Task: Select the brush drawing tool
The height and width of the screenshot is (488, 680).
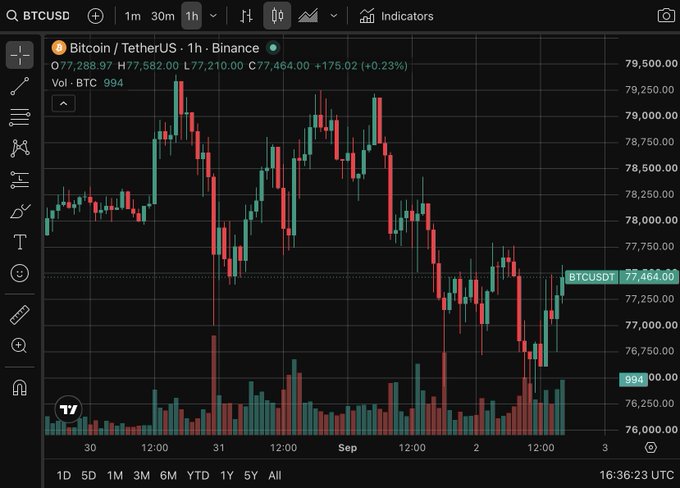Action: coord(20,211)
